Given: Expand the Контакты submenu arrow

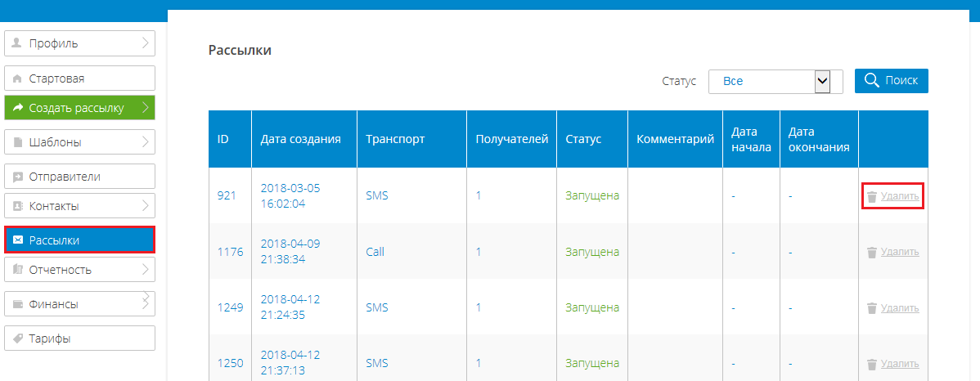Looking at the screenshot, I should tap(145, 205).
